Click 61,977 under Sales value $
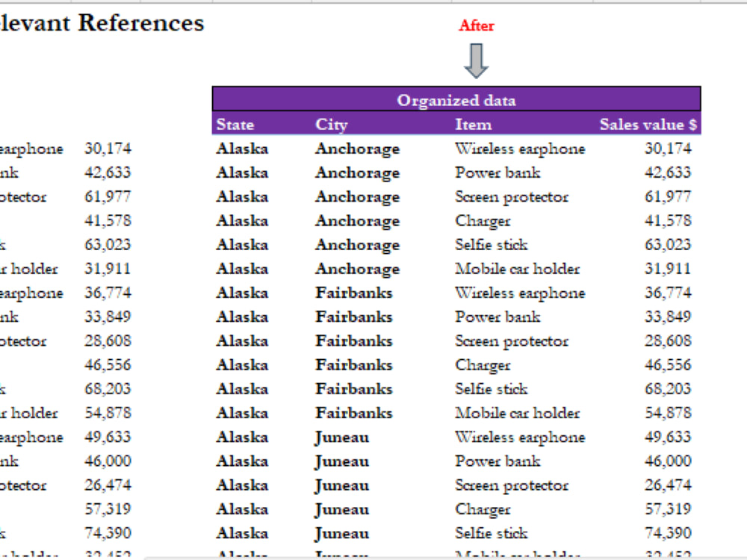The image size is (747, 560). click(668, 196)
